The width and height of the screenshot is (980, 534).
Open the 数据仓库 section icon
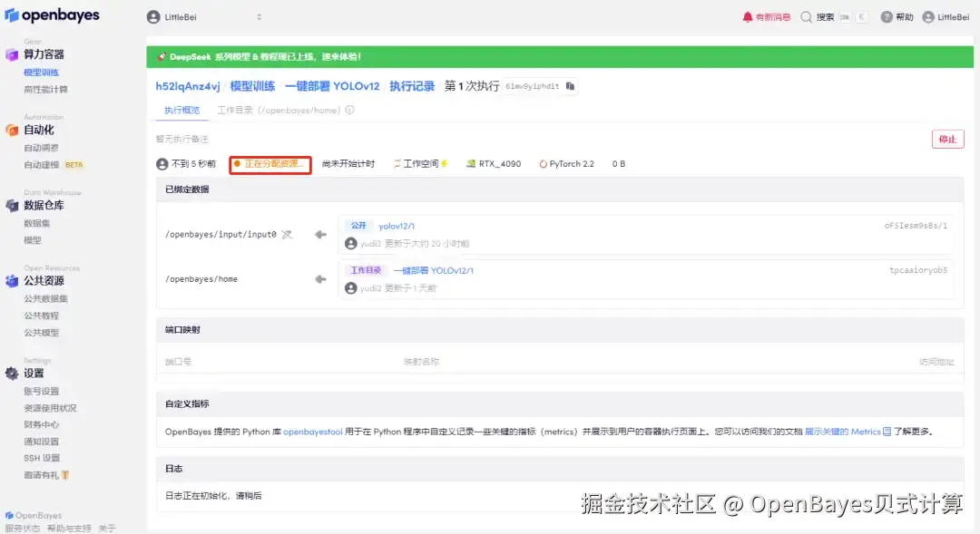click(x=12, y=206)
